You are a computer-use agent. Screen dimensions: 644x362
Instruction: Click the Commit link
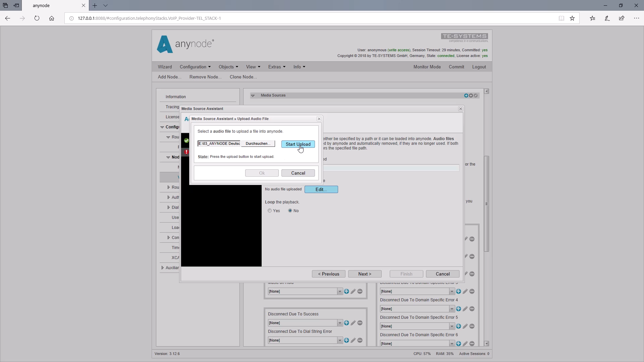pyautogui.click(x=456, y=67)
